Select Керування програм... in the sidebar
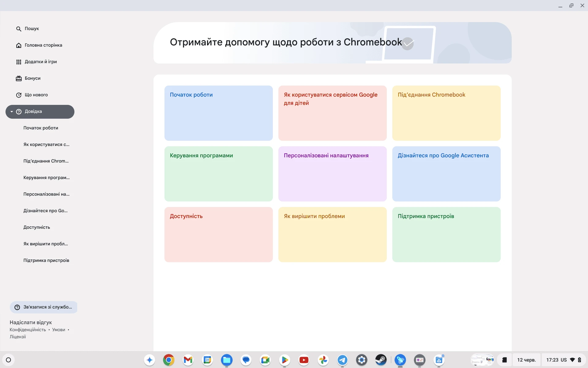Viewport: 588px width, 368px height. 47,178
